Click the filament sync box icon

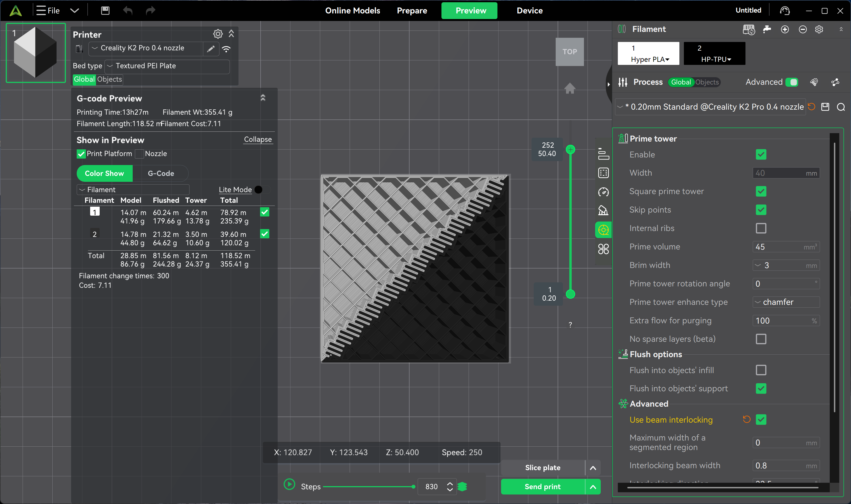click(x=749, y=30)
